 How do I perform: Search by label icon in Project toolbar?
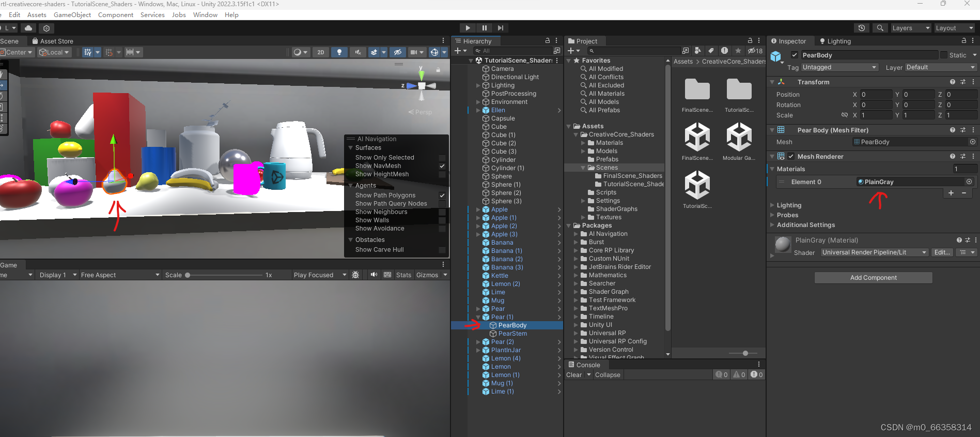pyautogui.click(x=711, y=51)
